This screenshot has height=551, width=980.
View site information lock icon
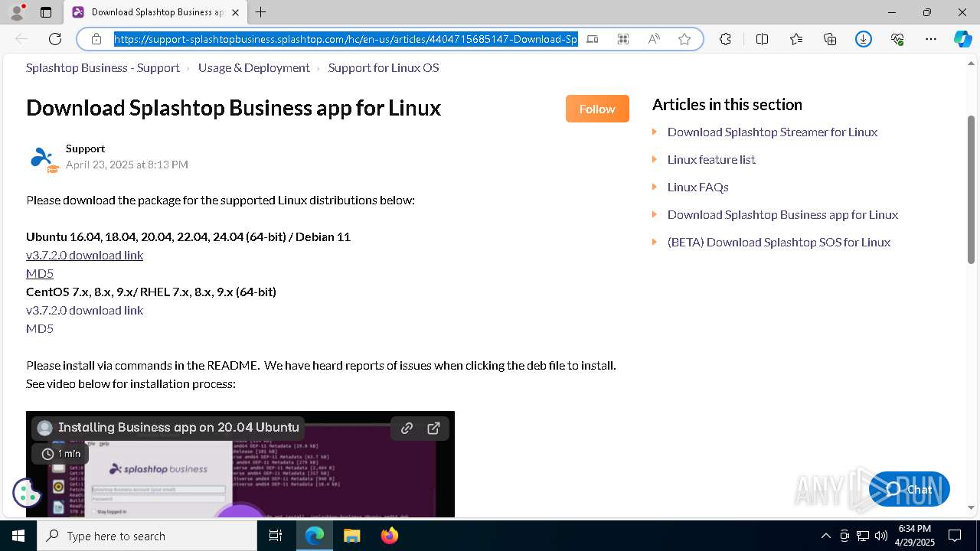(x=96, y=39)
